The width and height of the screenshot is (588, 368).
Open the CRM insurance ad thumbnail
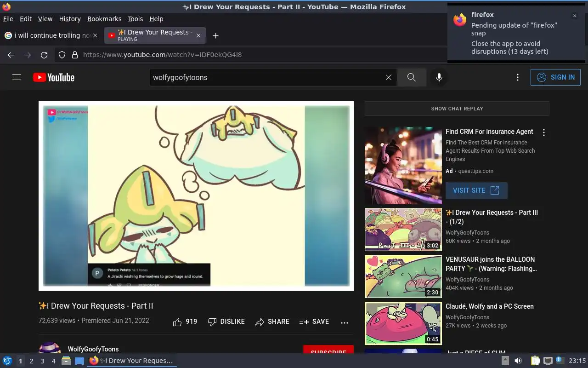pyautogui.click(x=403, y=166)
